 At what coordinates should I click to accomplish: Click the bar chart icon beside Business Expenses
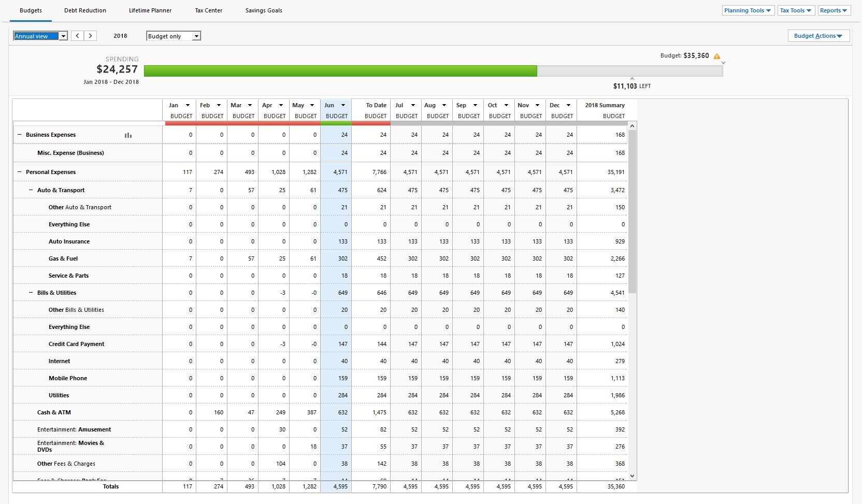click(x=128, y=135)
